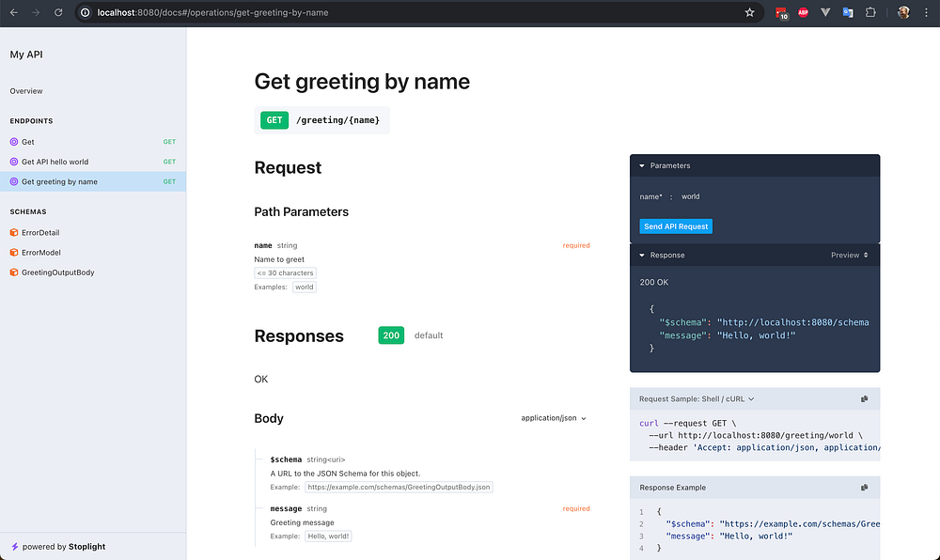Select the default response tab
Viewport: 940px width, 560px height.
(429, 335)
